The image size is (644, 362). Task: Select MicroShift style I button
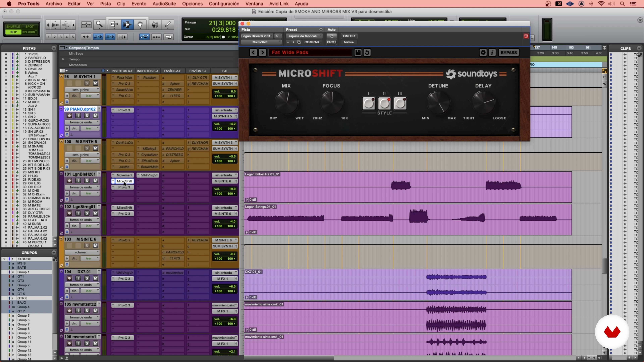368,103
